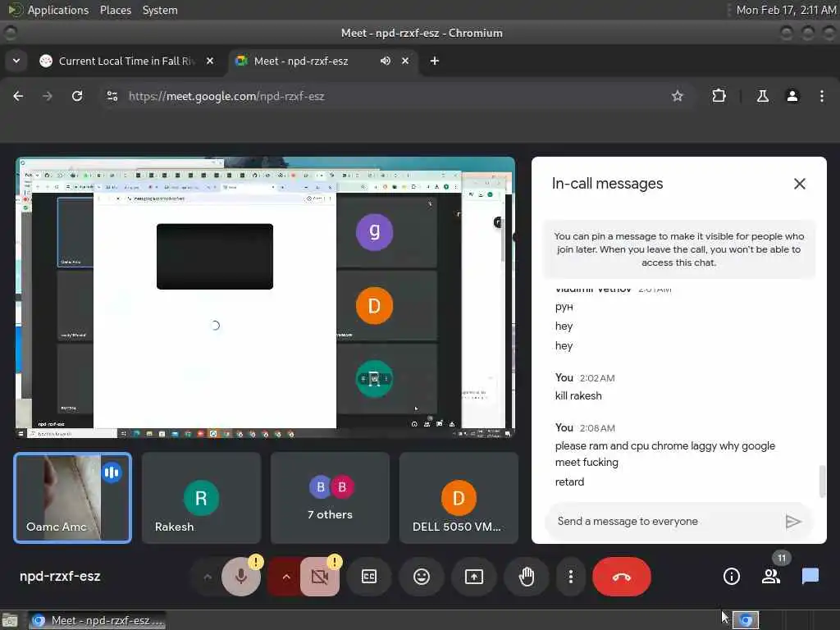The height and width of the screenshot is (630, 840).
Task: Close the In-call messages panel
Action: [x=799, y=184]
